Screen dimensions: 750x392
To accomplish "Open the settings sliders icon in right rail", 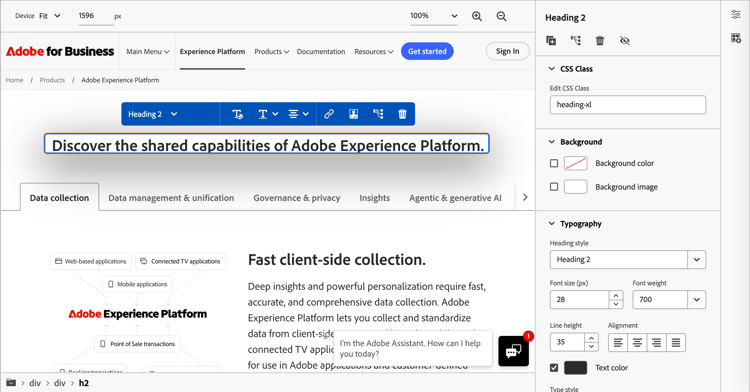I will click(x=736, y=15).
